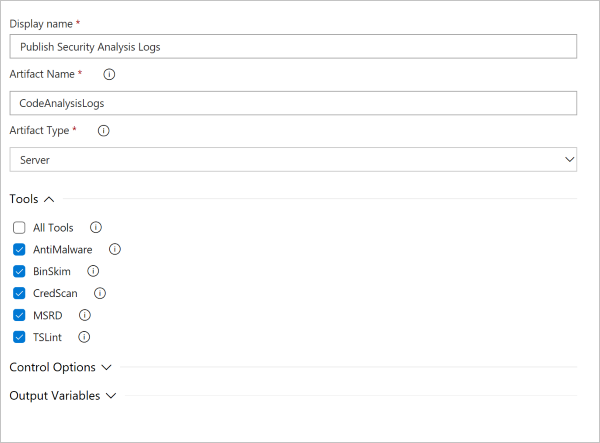600x443 pixels.
Task: Open the TSLint info icon
Action: tap(85, 337)
